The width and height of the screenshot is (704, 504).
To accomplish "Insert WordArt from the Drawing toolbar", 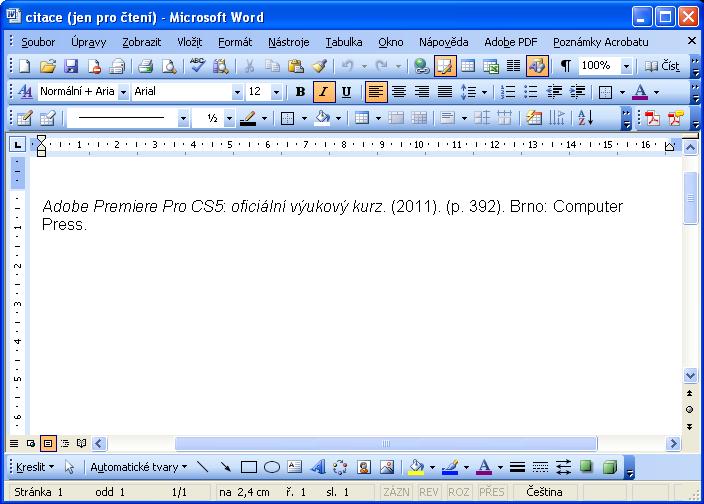I will click(x=318, y=467).
